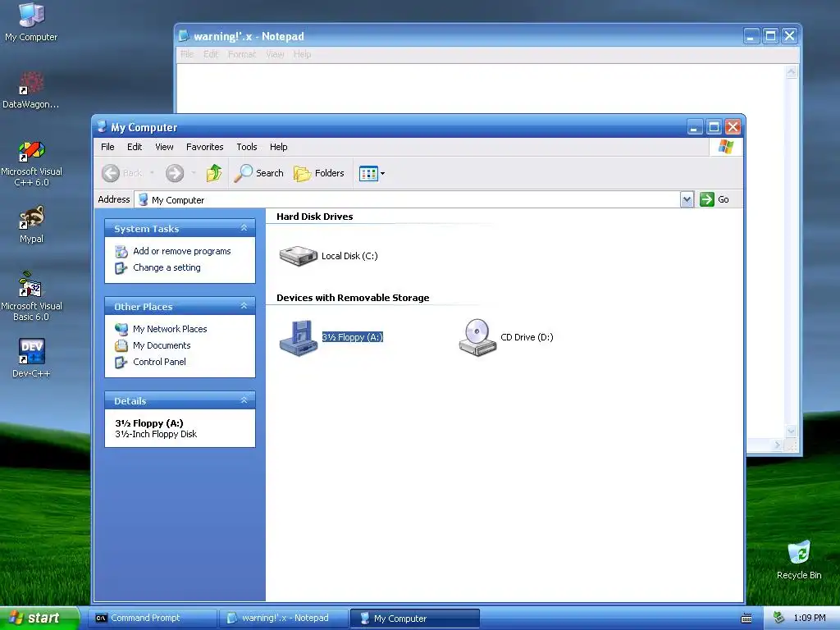840x630 pixels.
Task: Open the Format menu in Notepad
Action: tap(242, 54)
